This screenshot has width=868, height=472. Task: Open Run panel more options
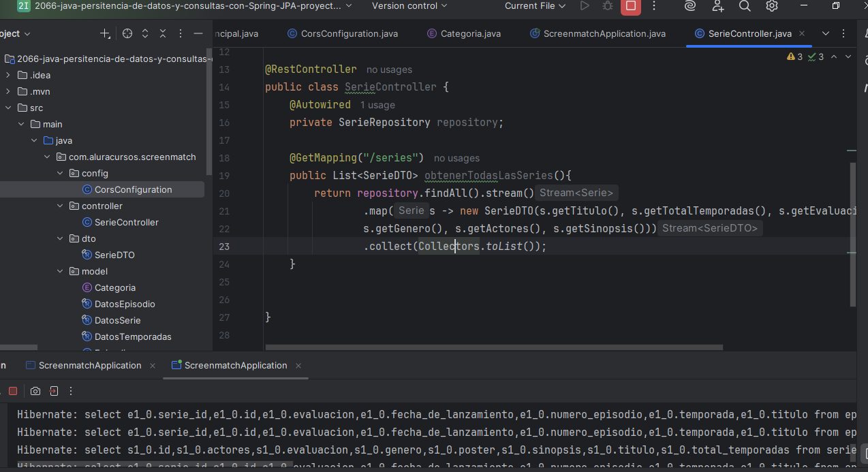point(71,391)
